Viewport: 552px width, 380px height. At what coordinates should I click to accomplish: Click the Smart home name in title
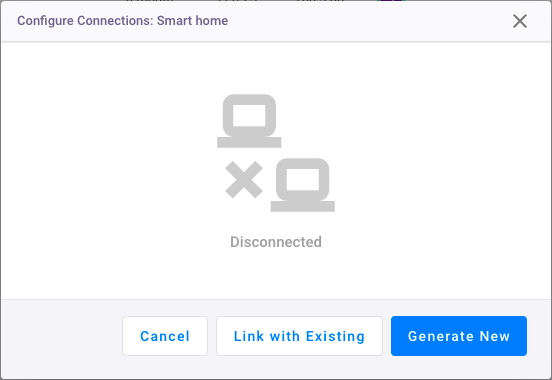coord(192,20)
